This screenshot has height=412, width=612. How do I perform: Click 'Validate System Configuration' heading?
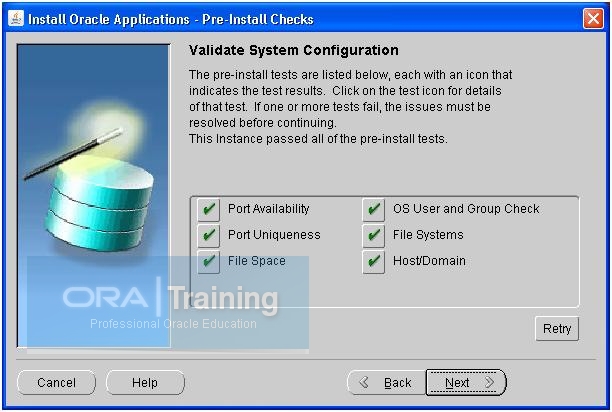coord(294,50)
